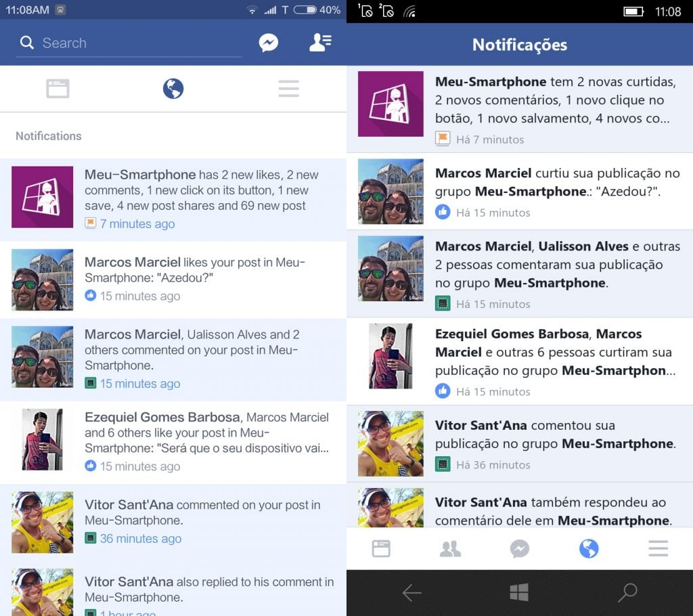Click like icon under "outras 6 pessoas curtiram"

tap(443, 391)
